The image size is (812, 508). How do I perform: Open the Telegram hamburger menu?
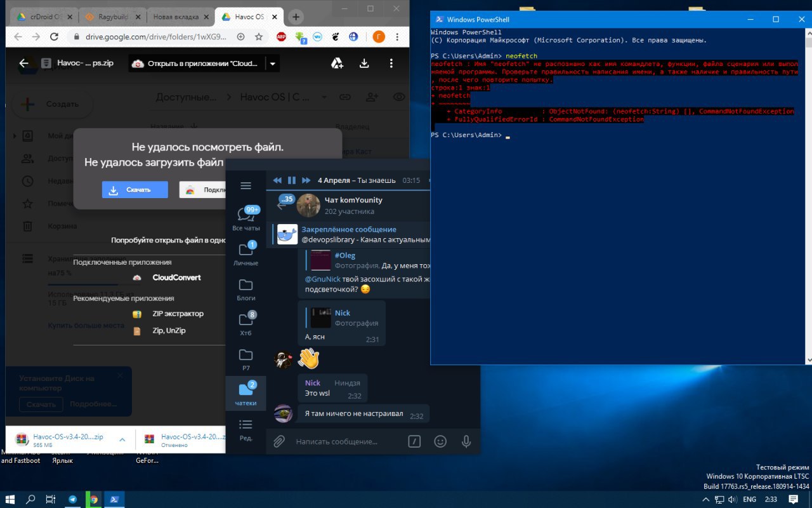(246, 186)
